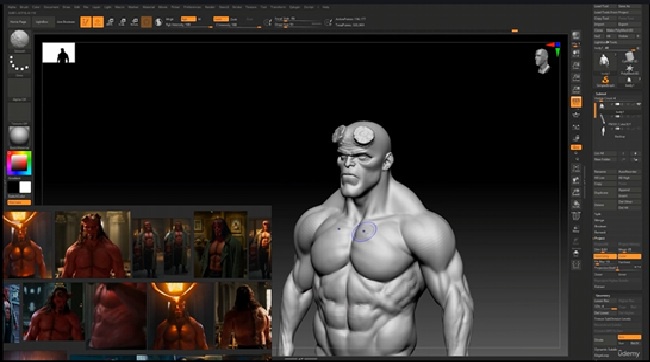Image resolution: width=650 pixels, height=362 pixels.
Task: Toggle Solo mode button on right shelf
Action: click(576, 253)
